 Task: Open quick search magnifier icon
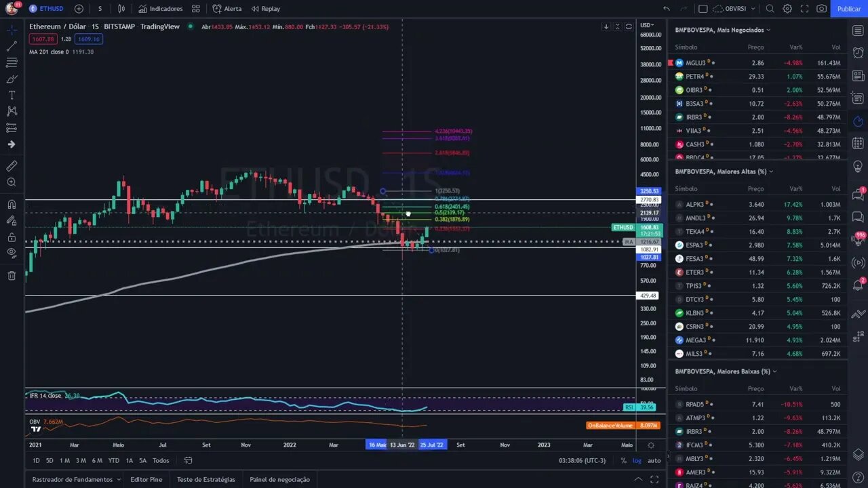point(770,9)
